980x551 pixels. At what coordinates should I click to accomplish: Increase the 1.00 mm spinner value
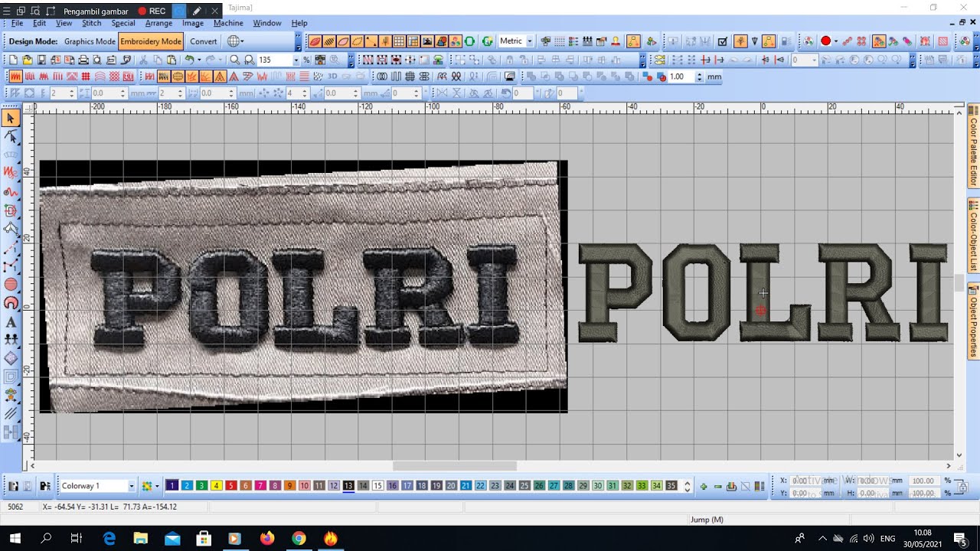[x=699, y=74]
